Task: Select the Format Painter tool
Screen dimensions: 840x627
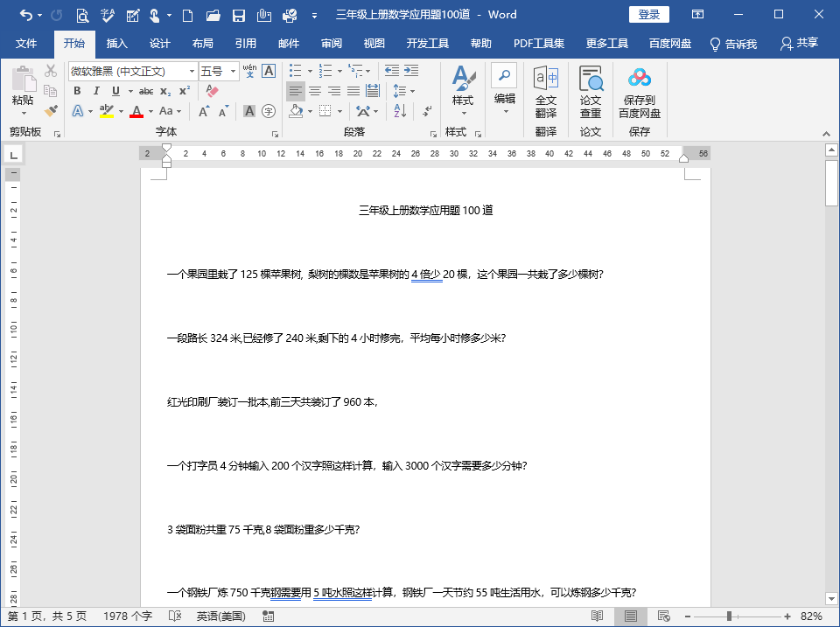Action: (50, 111)
